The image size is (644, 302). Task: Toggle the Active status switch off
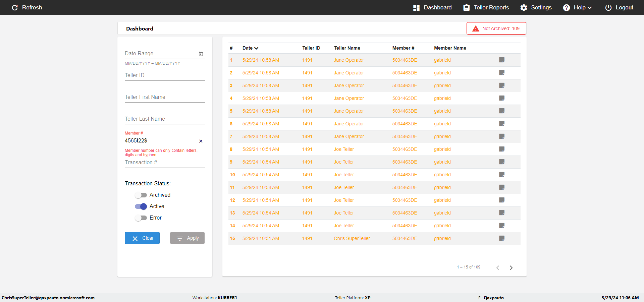coord(141,206)
